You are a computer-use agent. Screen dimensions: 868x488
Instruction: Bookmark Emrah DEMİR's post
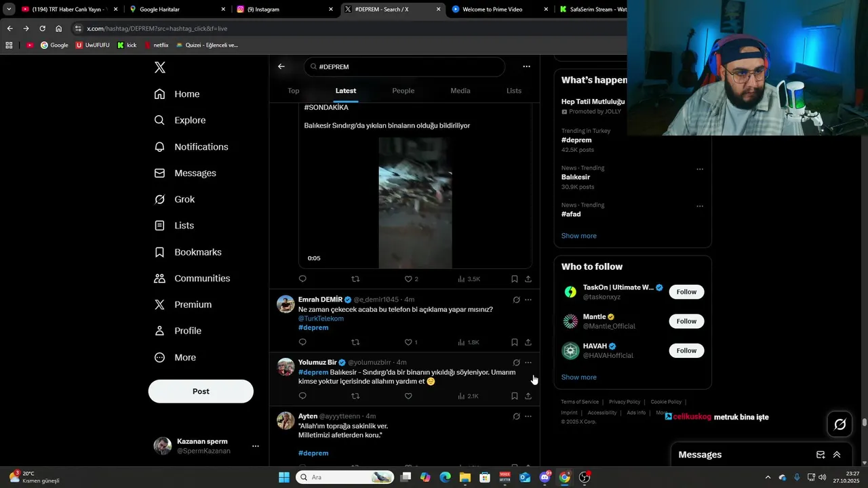click(515, 342)
